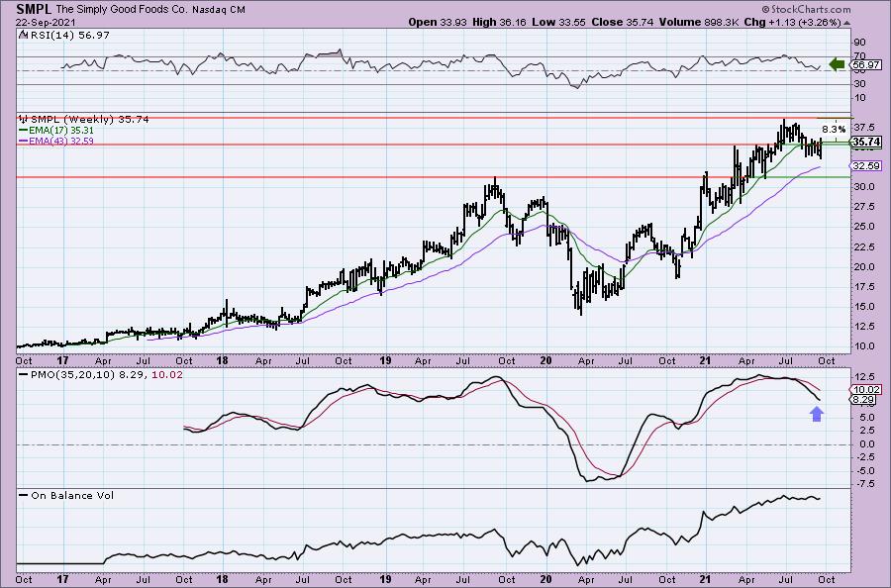Click the 10.02 PMO signal tag on right axis

click(866, 389)
